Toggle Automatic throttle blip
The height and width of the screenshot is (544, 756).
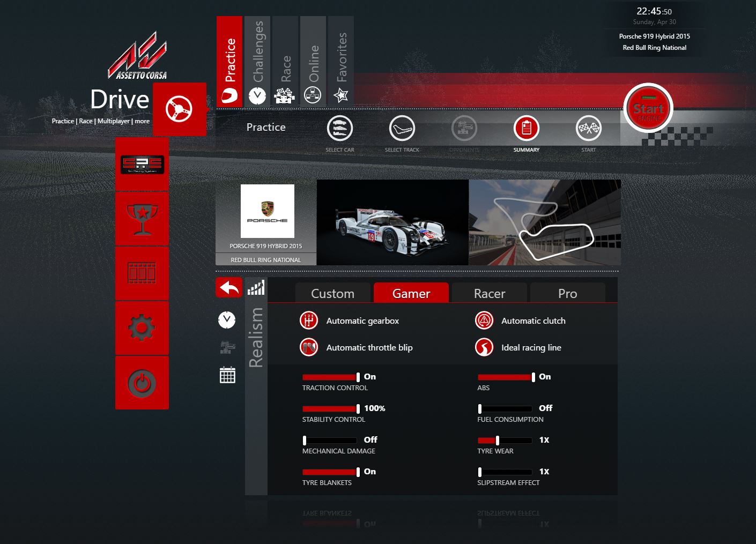309,347
